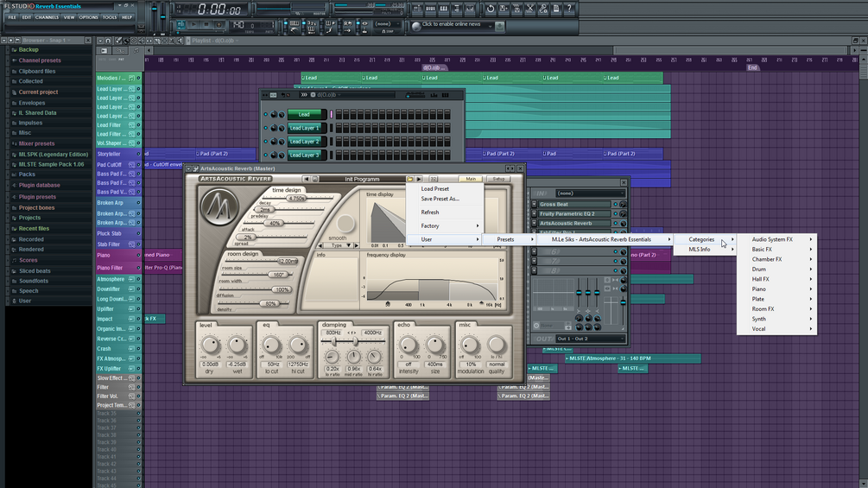Screen dimensions: 868x488
Task: Expand the Plate category
Action: point(776,300)
